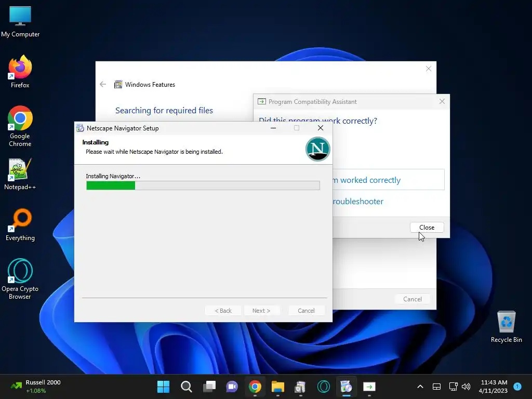The width and height of the screenshot is (532, 399).
Task: Go back in the Windows Features dialog
Action: pyautogui.click(x=103, y=84)
